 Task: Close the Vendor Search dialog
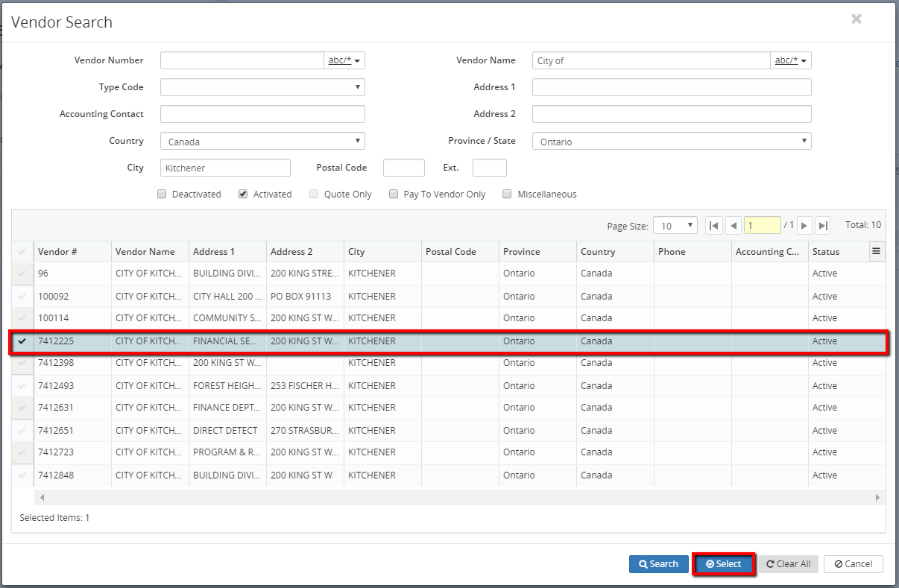click(857, 19)
